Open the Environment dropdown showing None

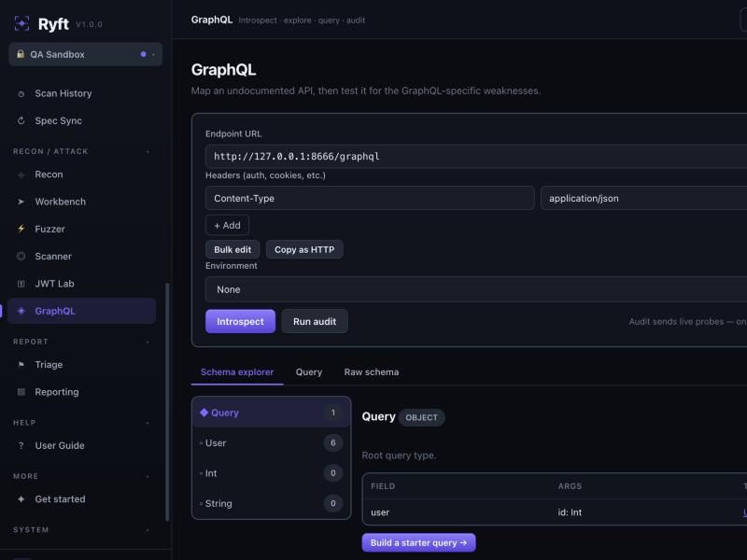click(476, 289)
